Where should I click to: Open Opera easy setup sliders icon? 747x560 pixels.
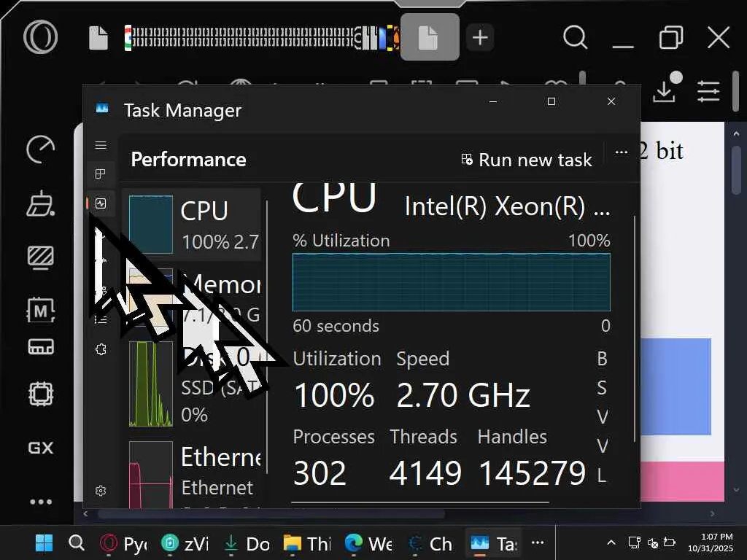pos(708,91)
